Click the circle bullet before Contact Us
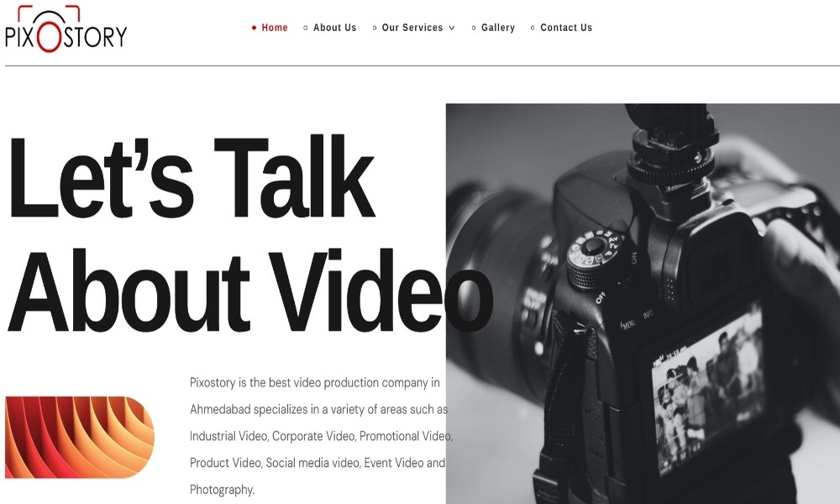 pos(533,28)
